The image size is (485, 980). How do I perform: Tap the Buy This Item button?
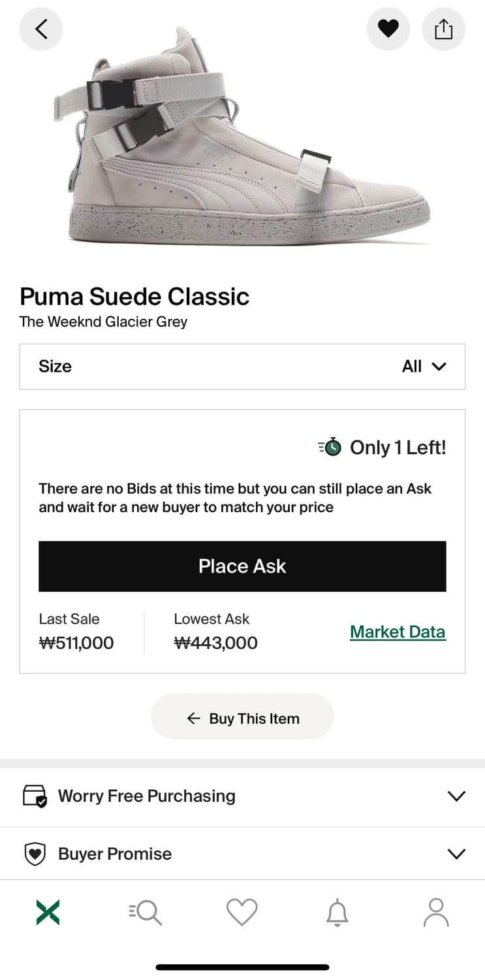(x=242, y=718)
